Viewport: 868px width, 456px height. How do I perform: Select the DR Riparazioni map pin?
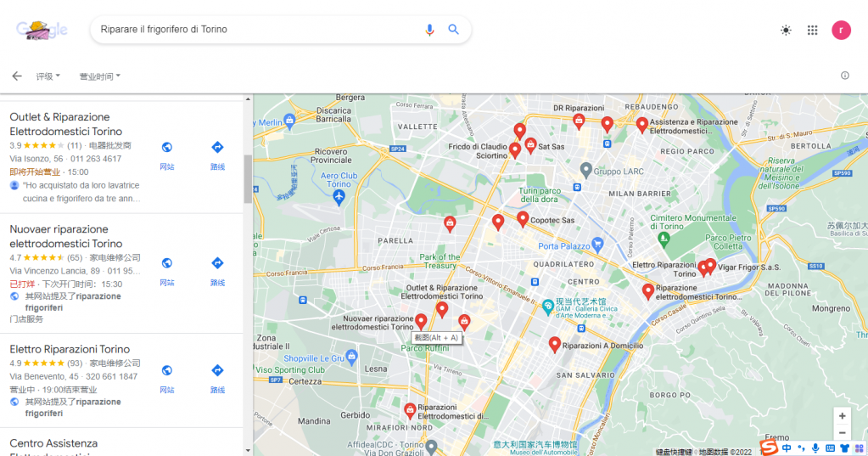tap(579, 121)
